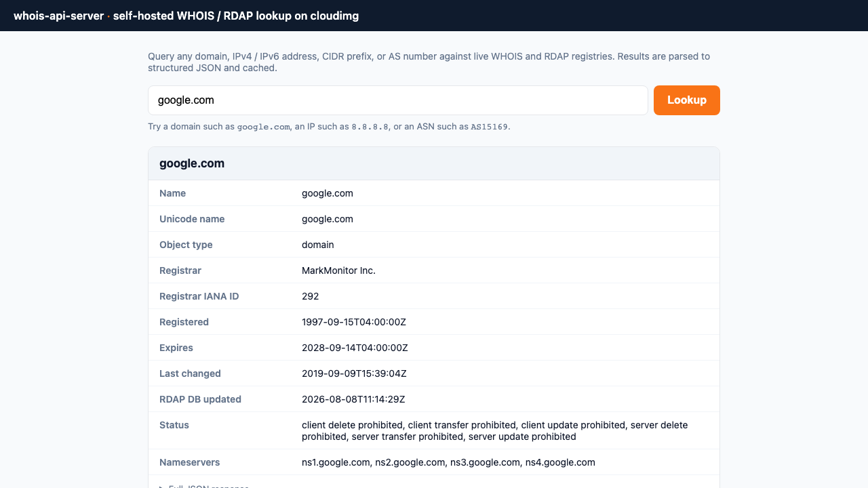Screen dimensions: 868x488
Task: Click the "Expires" row label
Action: pyautogui.click(x=176, y=348)
